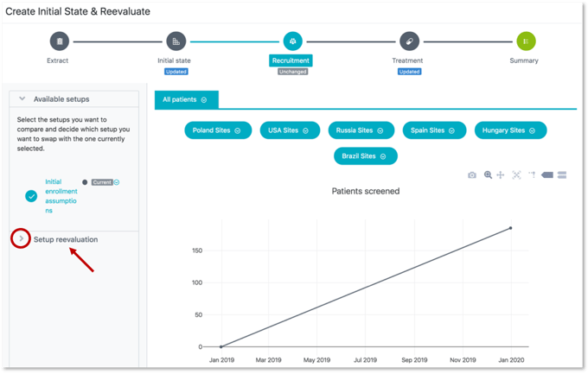Select the Brazil Sites button
Screen dimensions: 588x374
point(365,156)
